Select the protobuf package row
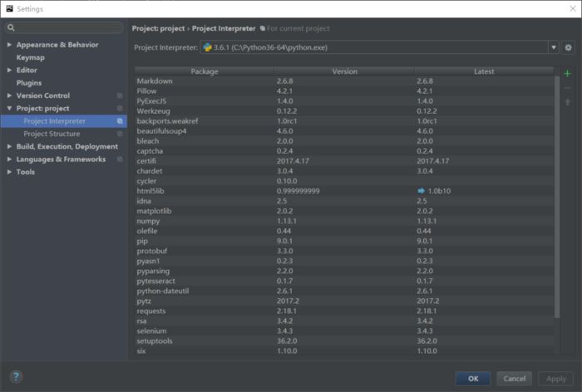582x392 pixels. point(344,251)
